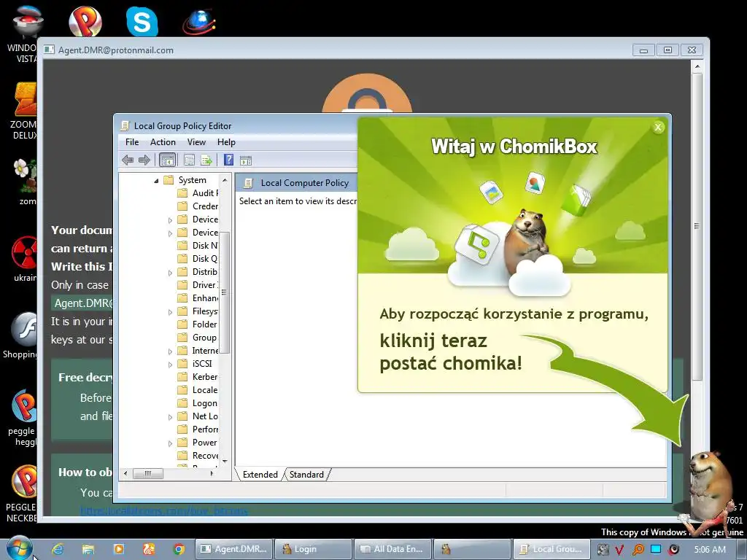Image resolution: width=747 pixels, height=560 pixels.
Task: Open Windows Media Player from the taskbar
Action: (x=118, y=549)
